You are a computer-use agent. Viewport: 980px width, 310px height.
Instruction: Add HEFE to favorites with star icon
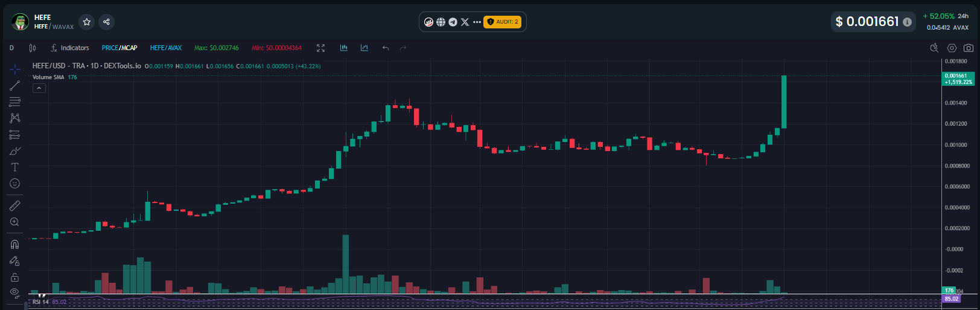pyautogui.click(x=87, y=22)
